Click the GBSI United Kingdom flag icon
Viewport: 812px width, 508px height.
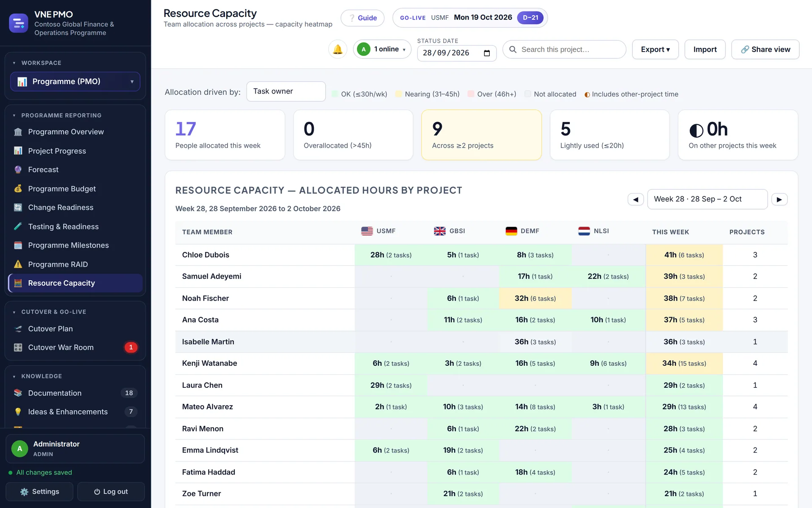pos(440,231)
